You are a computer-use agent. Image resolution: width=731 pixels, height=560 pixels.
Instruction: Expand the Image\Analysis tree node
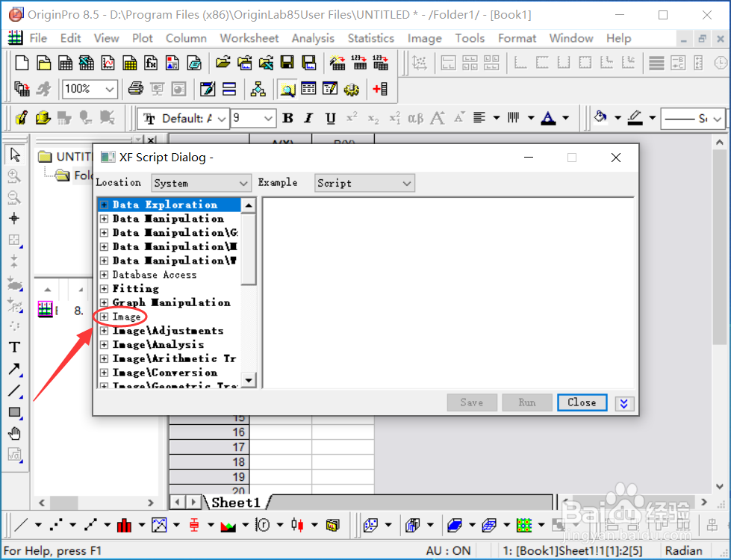click(x=104, y=344)
